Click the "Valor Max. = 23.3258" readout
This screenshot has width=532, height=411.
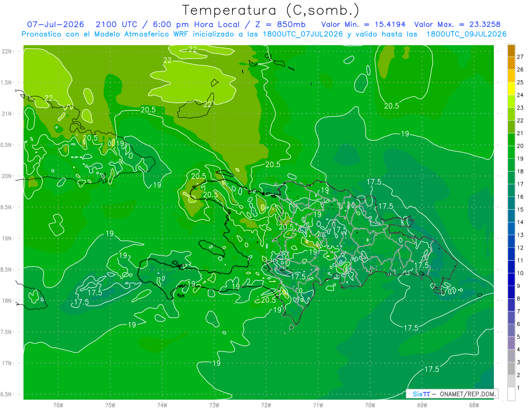coord(458,24)
